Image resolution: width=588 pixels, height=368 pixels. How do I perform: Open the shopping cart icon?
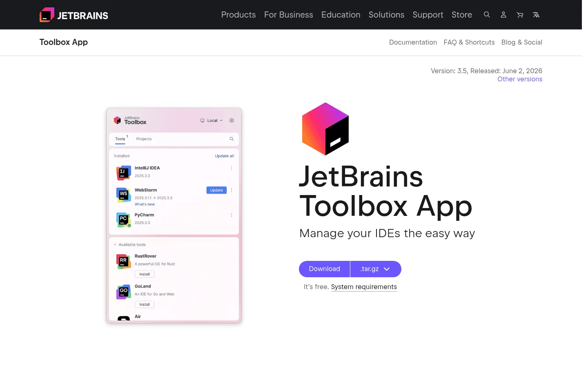pyautogui.click(x=520, y=15)
